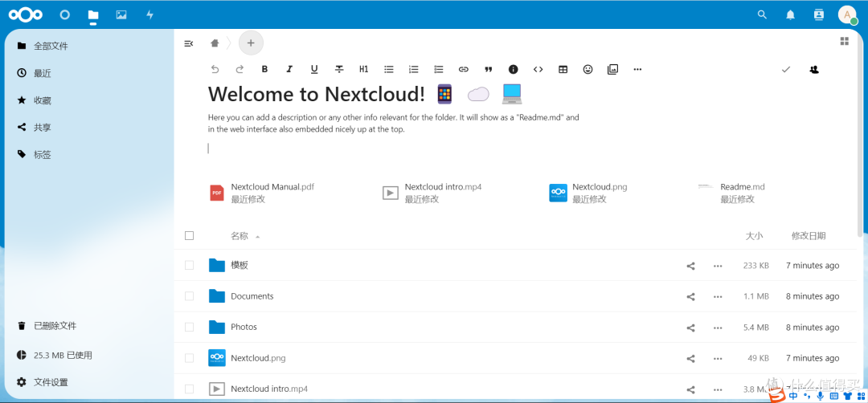Open recent Nextcloud intro.mp4 card

coord(432,193)
